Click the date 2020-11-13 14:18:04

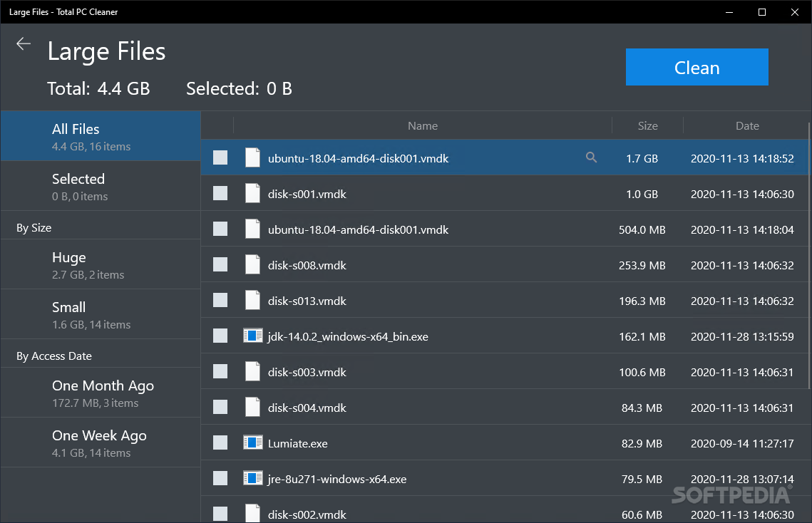point(742,230)
